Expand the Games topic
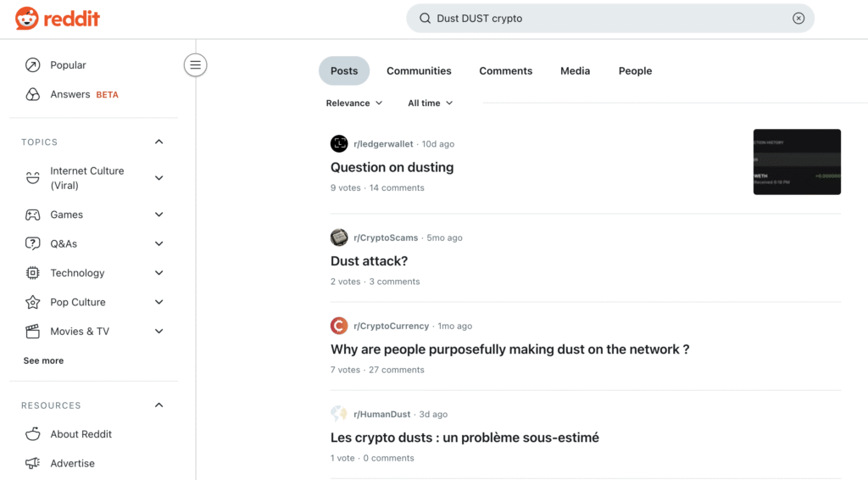The height and width of the screenshot is (480, 868). [x=159, y=215]
